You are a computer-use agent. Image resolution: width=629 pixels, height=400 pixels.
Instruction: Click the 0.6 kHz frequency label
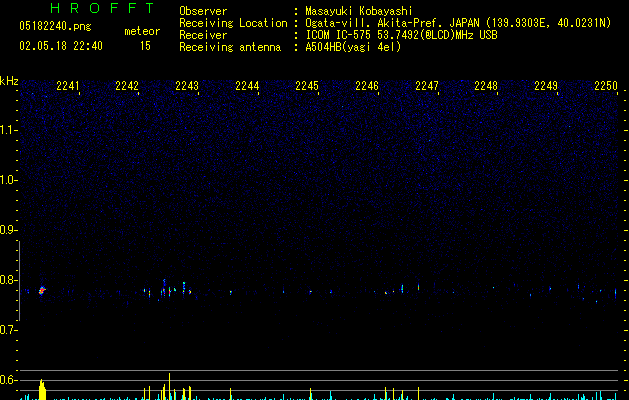point(8,380)
